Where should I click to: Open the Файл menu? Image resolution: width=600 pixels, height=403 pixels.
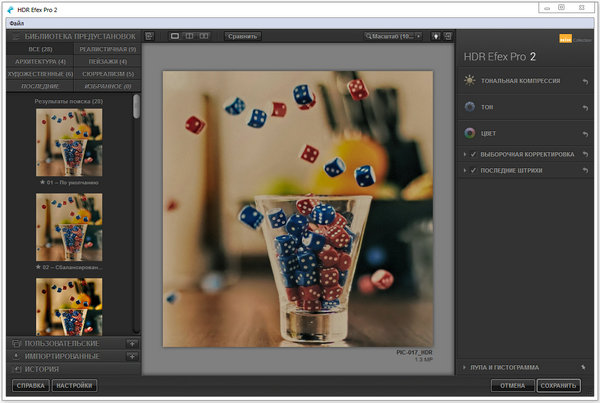tap(17, 21)
